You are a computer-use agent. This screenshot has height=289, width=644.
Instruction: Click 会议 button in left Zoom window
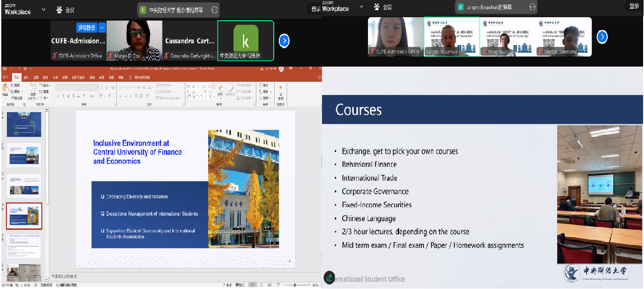pos(65,9)
